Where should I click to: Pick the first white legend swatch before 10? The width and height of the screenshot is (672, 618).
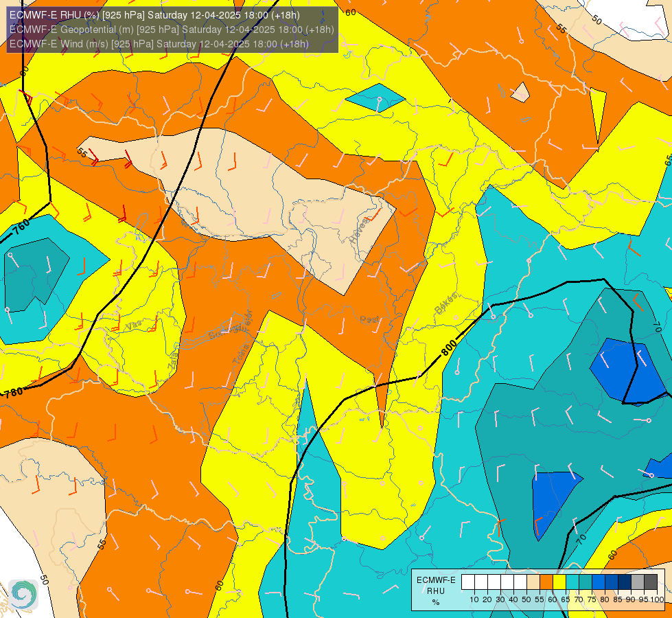point(468,582)
